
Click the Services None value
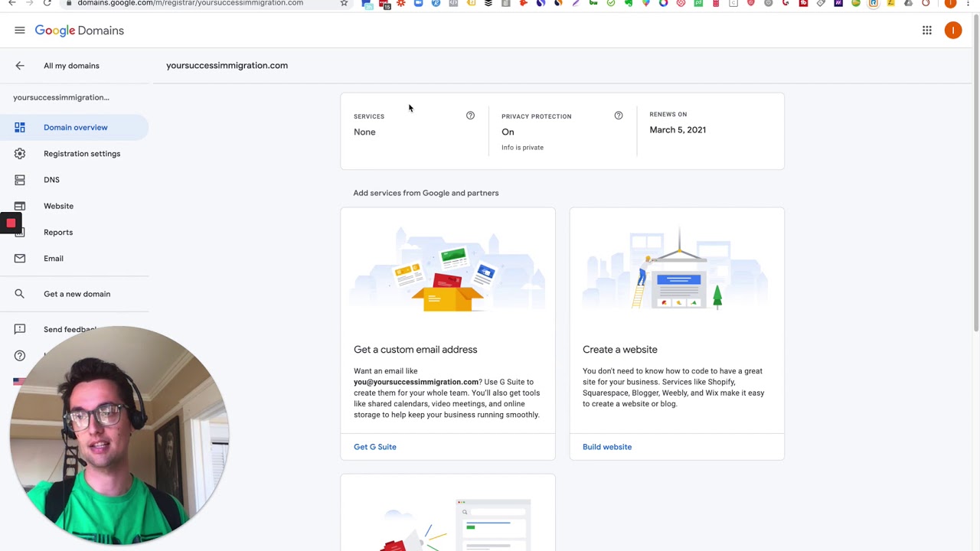pos(364,132)
